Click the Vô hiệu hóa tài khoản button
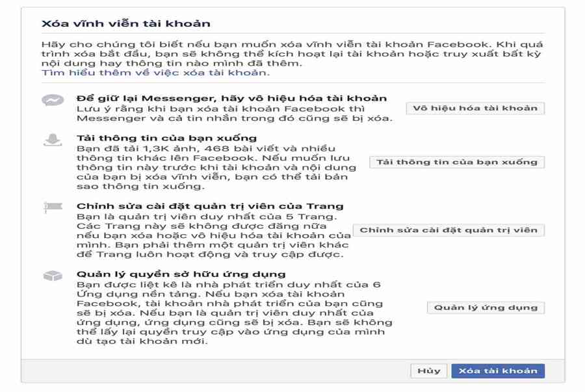Image resolution: width=585 pixels, height=392 pixels. tap(475, 108)
